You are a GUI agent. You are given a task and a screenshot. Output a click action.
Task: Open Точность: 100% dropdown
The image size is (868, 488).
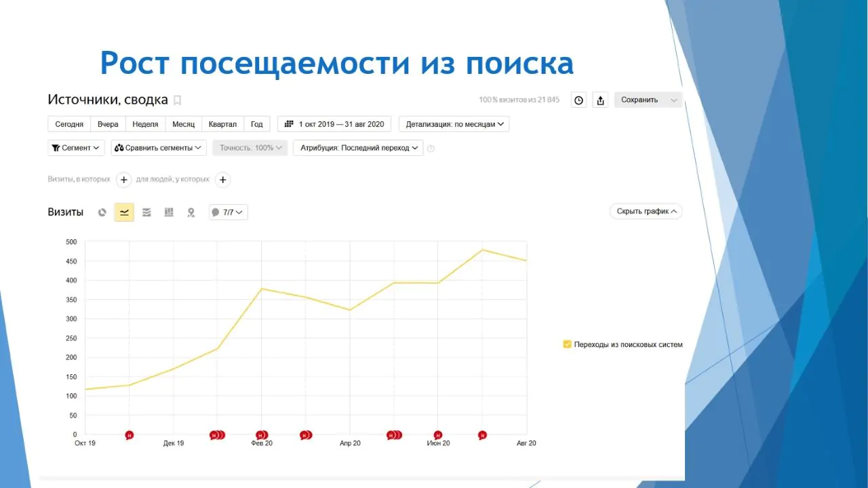point(250,148)
